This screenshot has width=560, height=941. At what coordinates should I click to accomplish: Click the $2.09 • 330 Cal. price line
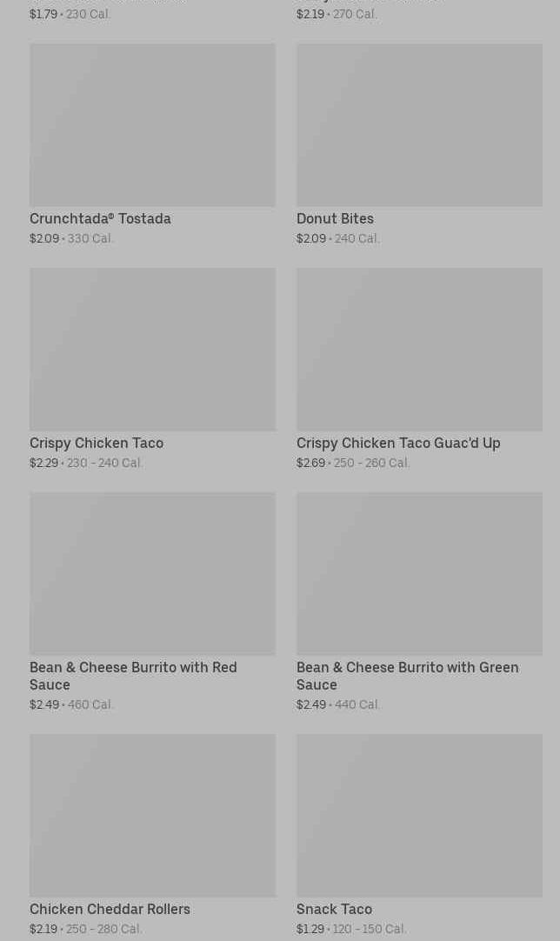(71, 239)
